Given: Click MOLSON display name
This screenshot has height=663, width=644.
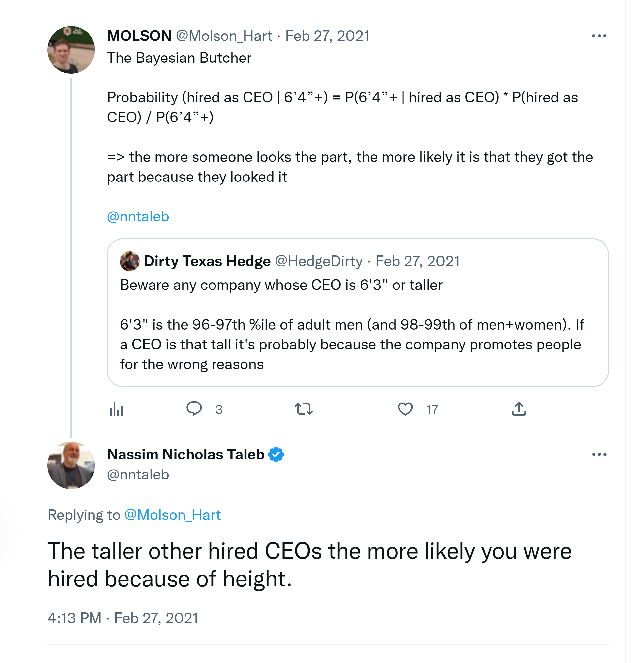Looking at the screenshot, I should pos(139,36).
